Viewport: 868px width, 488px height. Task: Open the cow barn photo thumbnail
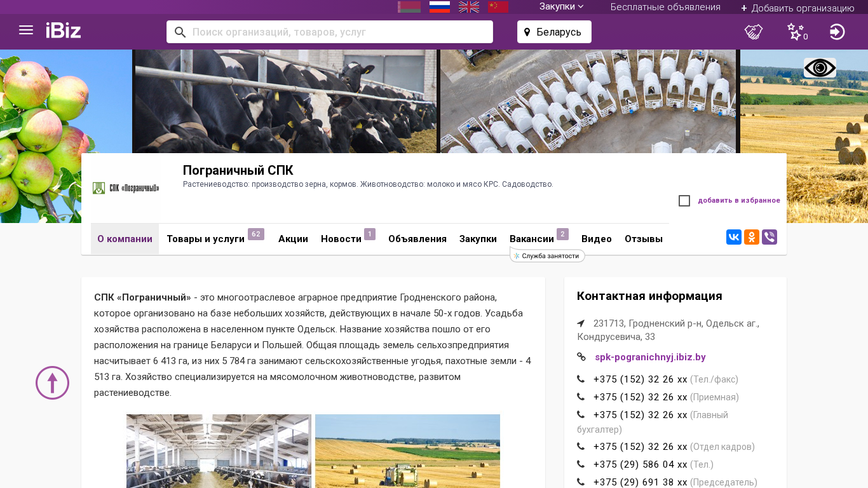point(219,451)
